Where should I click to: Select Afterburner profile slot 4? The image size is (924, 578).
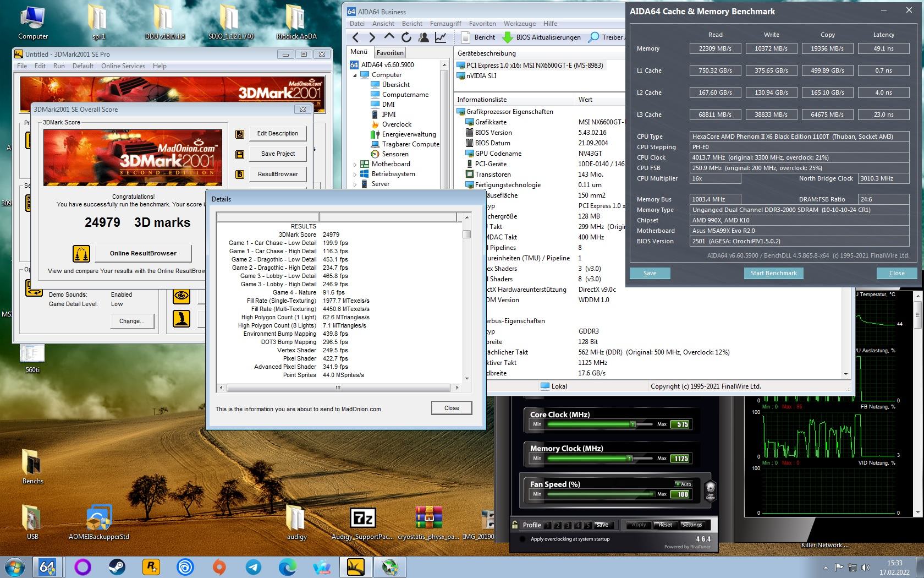click(577, 525)
